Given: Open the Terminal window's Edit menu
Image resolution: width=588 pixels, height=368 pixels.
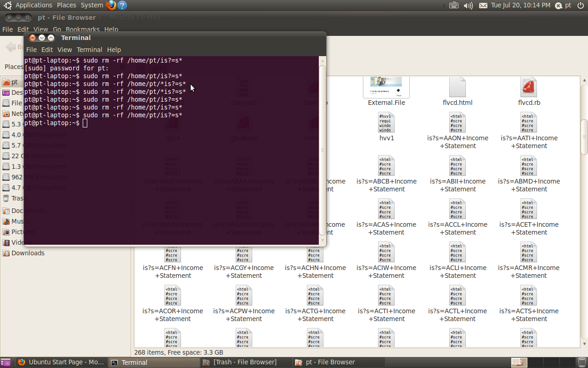Looking at the screenshot, I should click(47, 50).
